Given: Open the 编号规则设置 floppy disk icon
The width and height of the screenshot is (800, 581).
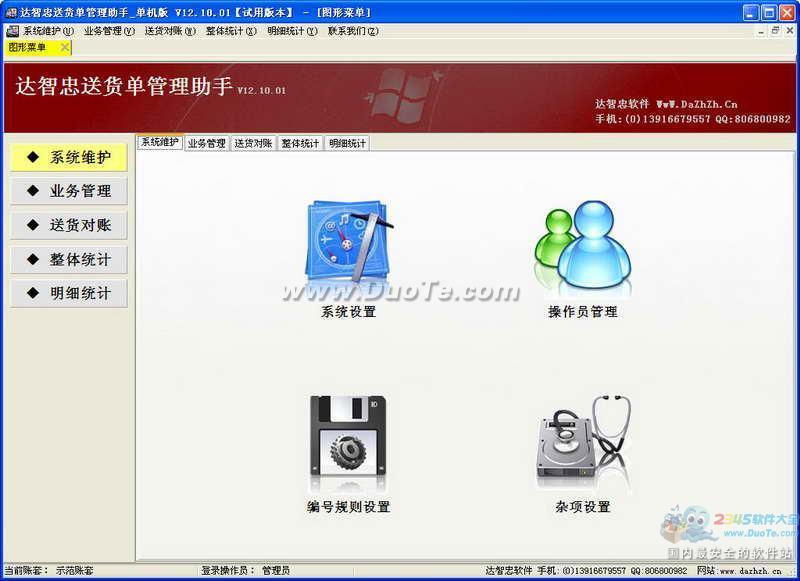Looking at the screenshot, I should [348, 435].
